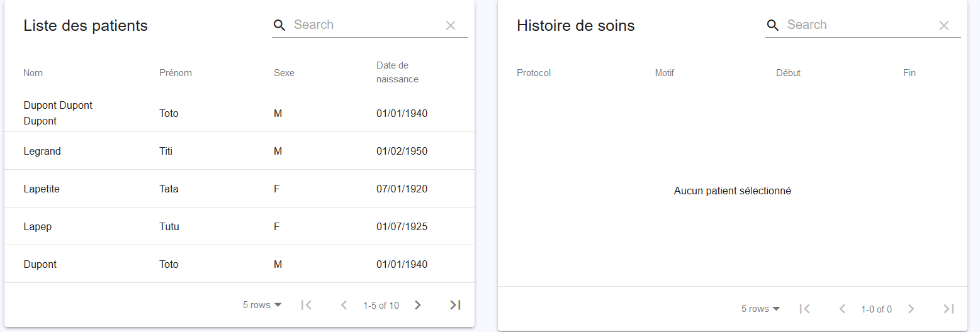This screenshot has height=332, width=980.
Task: Select the Lapetite Tata patient row
Action: point(239,189)
